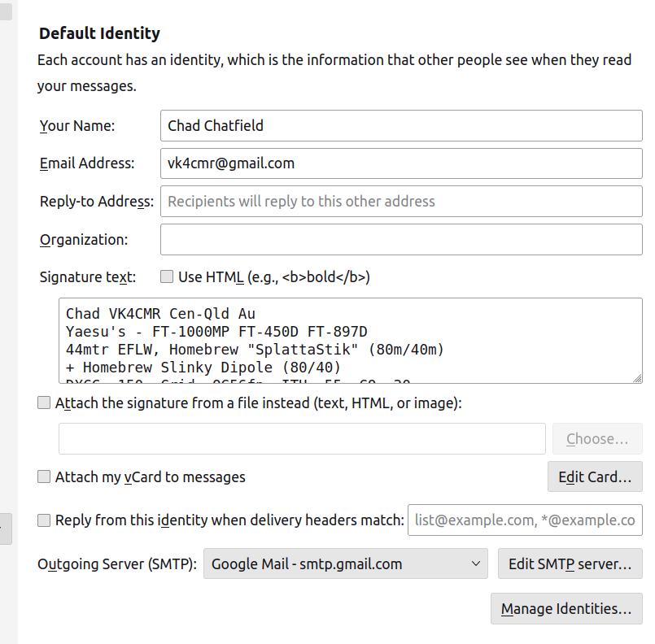Click the Signature text label
Image resolution: width=655 pixels, height=644 pixels.
[88, 277]
